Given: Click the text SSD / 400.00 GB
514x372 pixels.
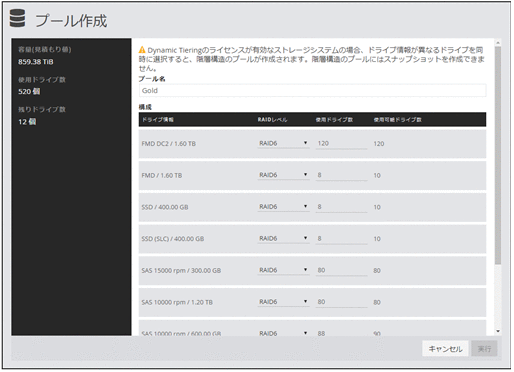Looking at the screenshot, I should click(x=165, y=207).
